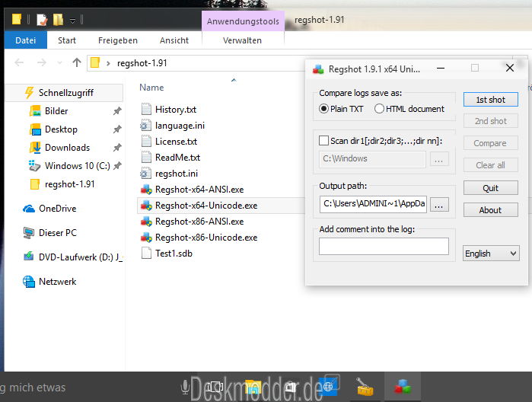Click the Regshot icon in the taskbar
This screenshot has height=402, width=532.
click(x=403, y=387)
